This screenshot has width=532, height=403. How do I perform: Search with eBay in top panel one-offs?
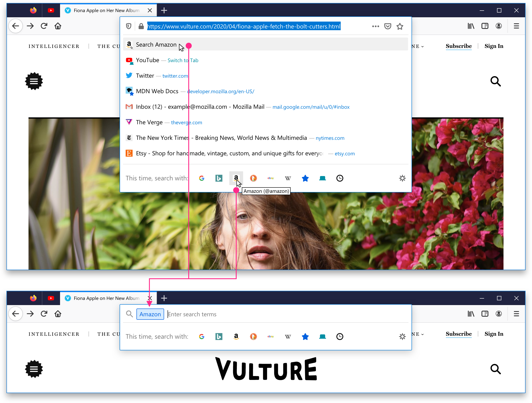tap(271, 178)
